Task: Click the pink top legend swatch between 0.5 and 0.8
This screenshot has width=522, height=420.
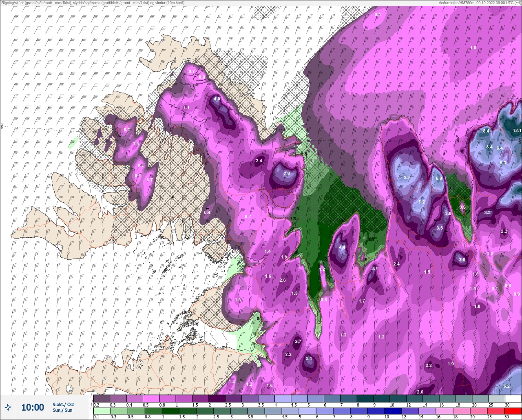Action: coord(151,398)
